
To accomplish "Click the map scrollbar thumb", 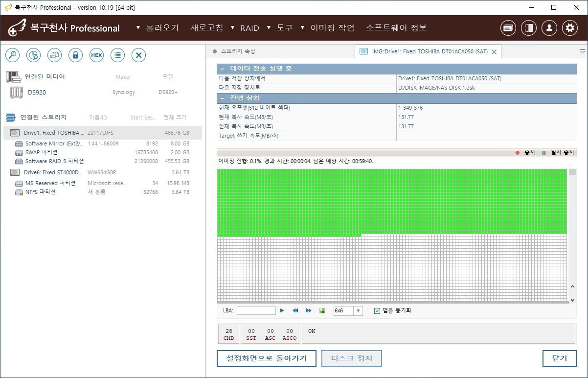I will click(x=572, y=172).
